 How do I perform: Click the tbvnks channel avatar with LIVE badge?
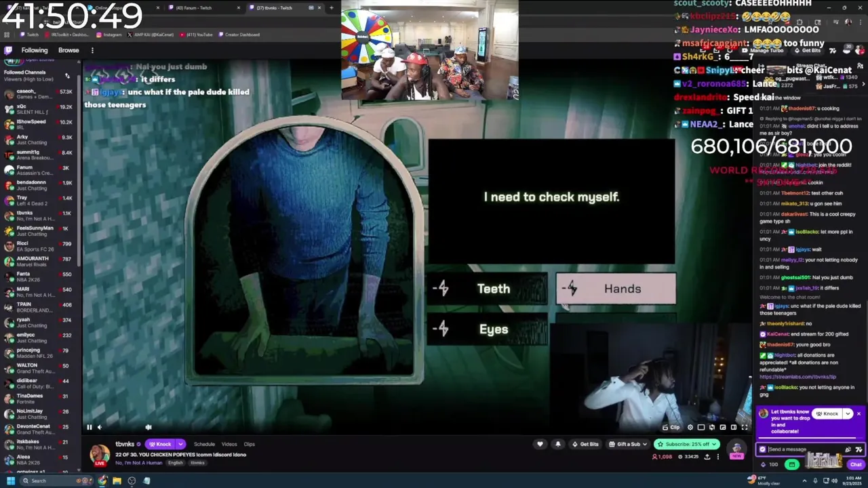(x=100, y=455)
